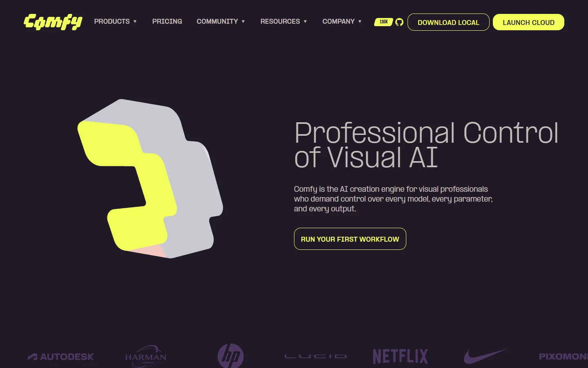
Task: Click the HP logo
Action: click(x=231, y=356)
